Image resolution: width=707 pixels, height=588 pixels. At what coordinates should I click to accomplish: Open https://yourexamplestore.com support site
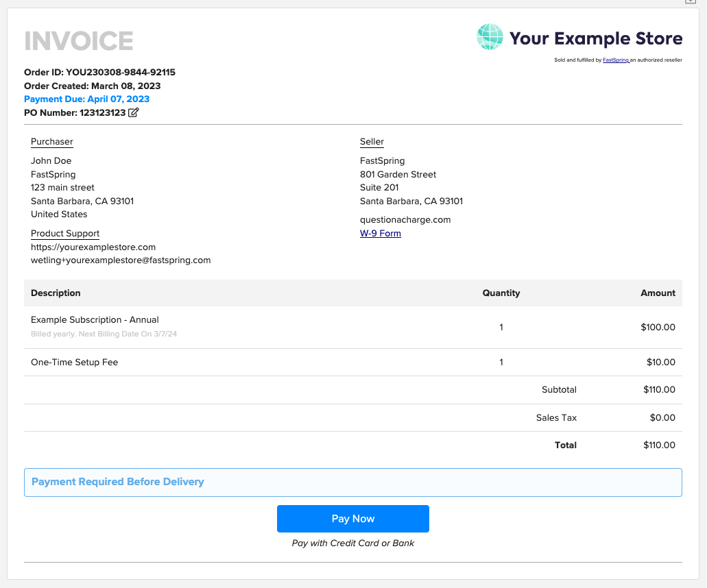(93, 247)
